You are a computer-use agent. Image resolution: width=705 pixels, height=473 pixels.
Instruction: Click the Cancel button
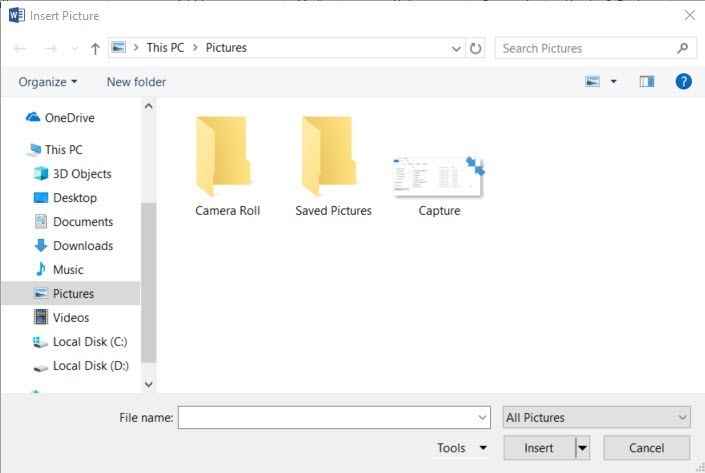tap(646, 448)
